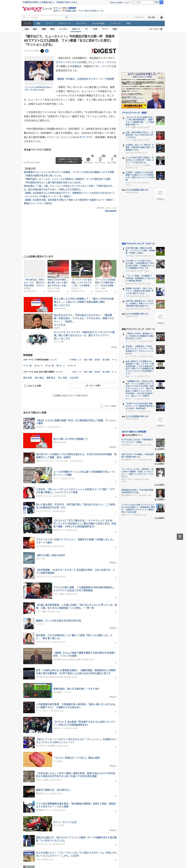The image size is (186, 868).
Task: Open the MLBトップ link
Action: click(x=77, y=372)
